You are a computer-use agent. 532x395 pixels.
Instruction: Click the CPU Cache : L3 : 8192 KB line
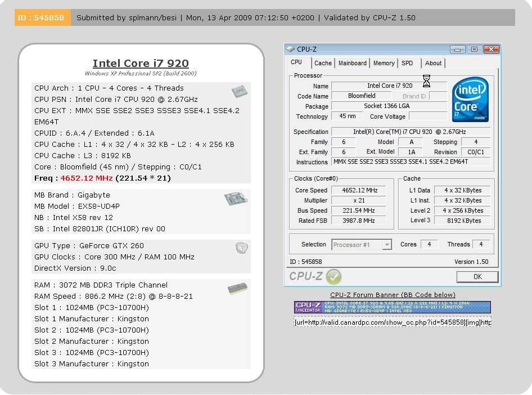[83, 155]
